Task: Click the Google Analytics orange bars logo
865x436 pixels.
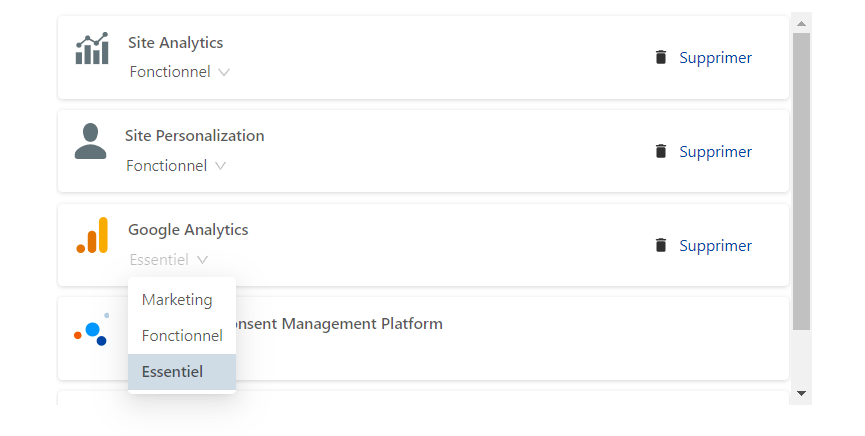Action: point(92,236)
